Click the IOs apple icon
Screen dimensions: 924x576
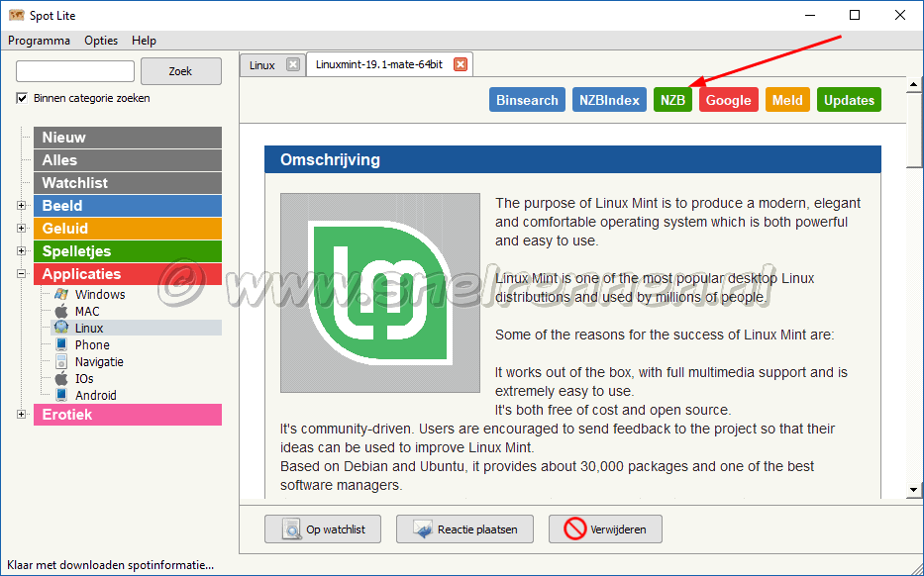[61, 378]
